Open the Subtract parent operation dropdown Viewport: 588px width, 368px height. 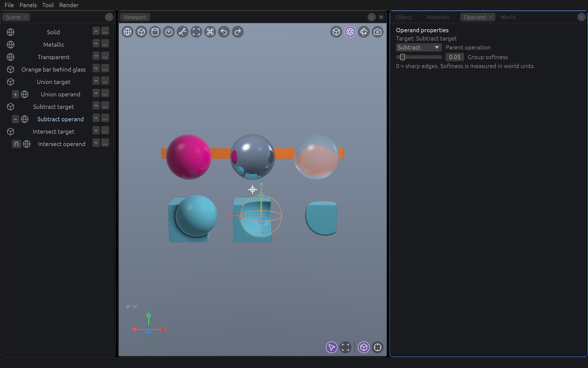[419, 47]
